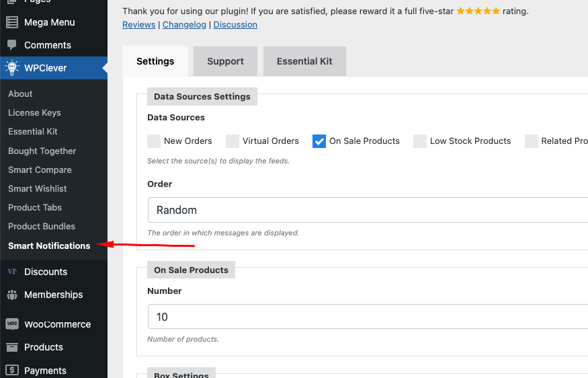588x378 pixels.
Task: Click the Products archive box icon
Action: pos(12,347)
